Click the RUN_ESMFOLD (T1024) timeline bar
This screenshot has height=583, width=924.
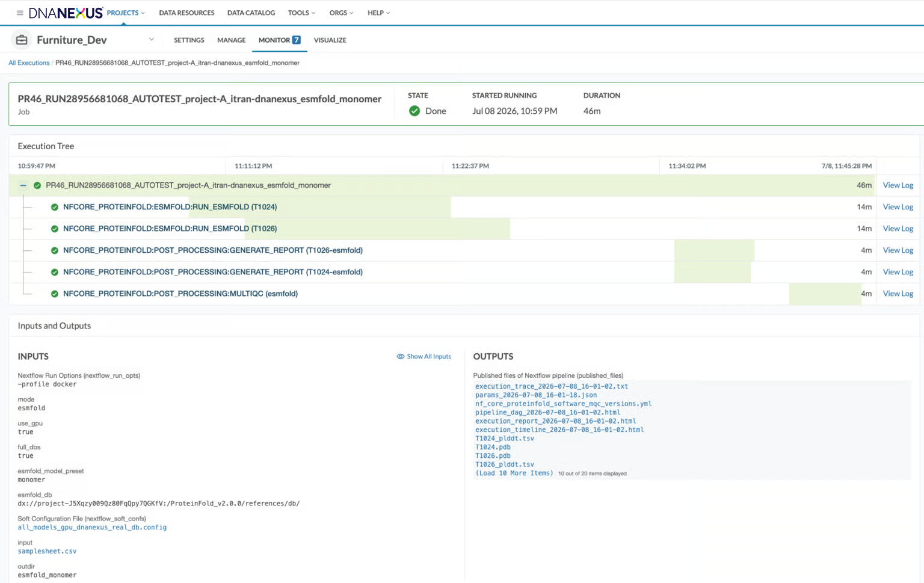coord(319,207)
